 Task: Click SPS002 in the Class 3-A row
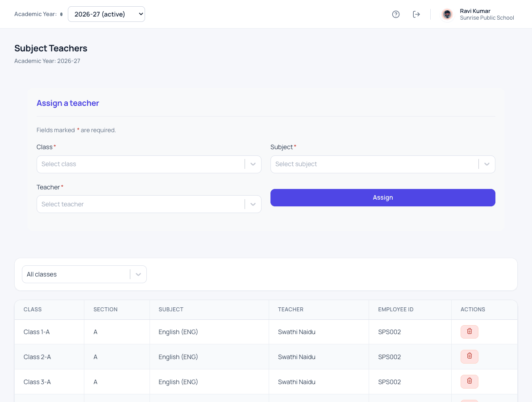pyautogui.click(x=390, y=382)
